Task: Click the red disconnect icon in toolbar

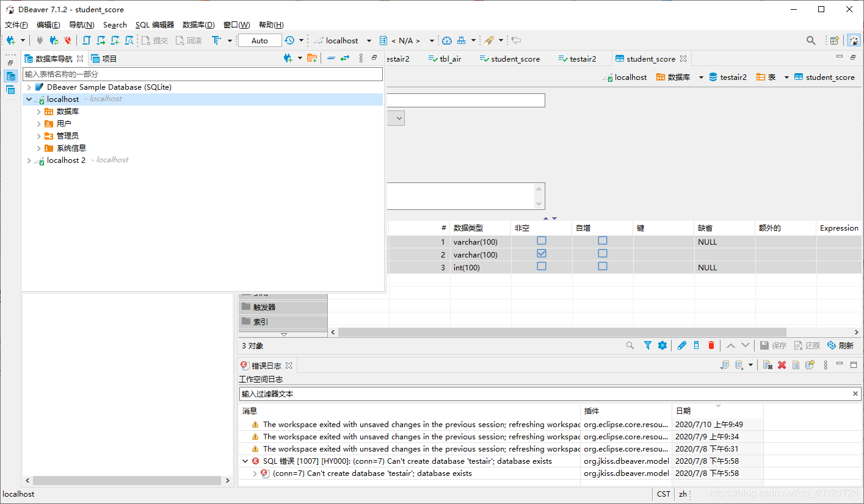Action: 68,40
